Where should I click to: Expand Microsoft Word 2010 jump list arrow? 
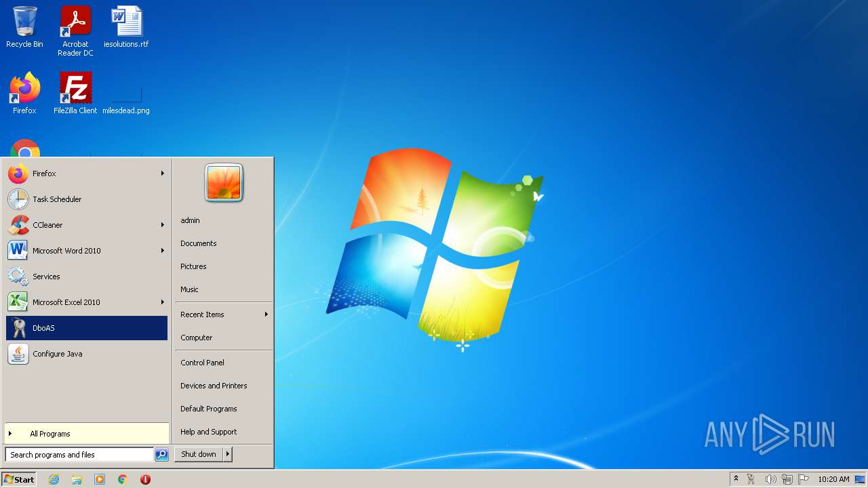(x=163, y=251)
